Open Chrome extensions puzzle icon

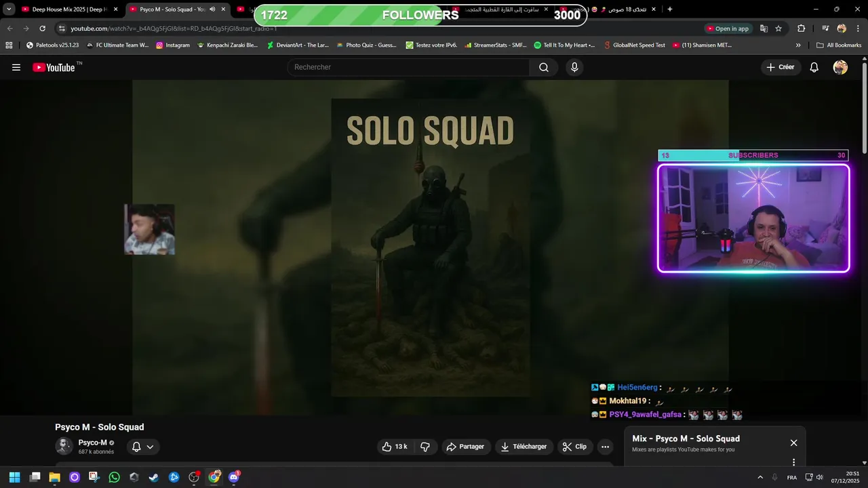click(x=801, y=28)
